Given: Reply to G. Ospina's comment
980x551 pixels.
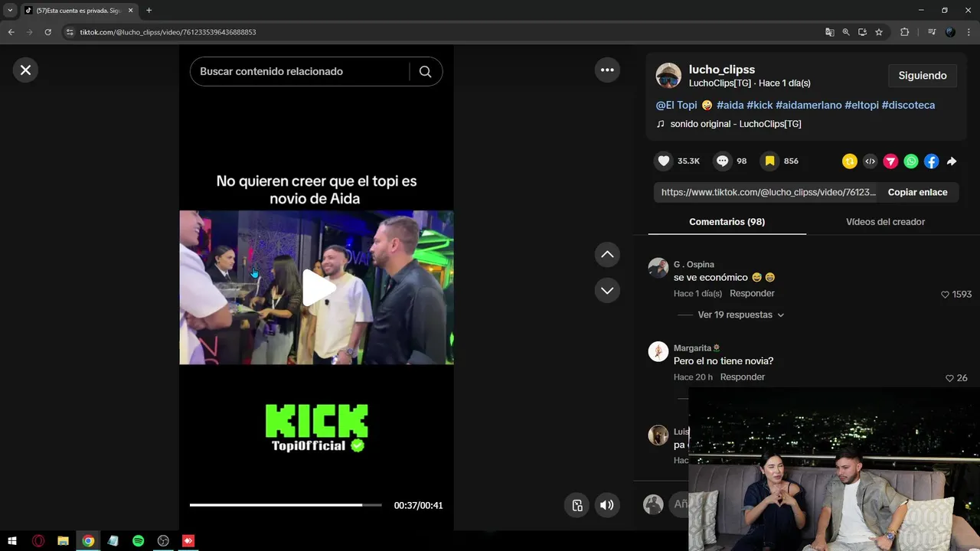Looking at the screenshot, I should (x=752, y=293).
